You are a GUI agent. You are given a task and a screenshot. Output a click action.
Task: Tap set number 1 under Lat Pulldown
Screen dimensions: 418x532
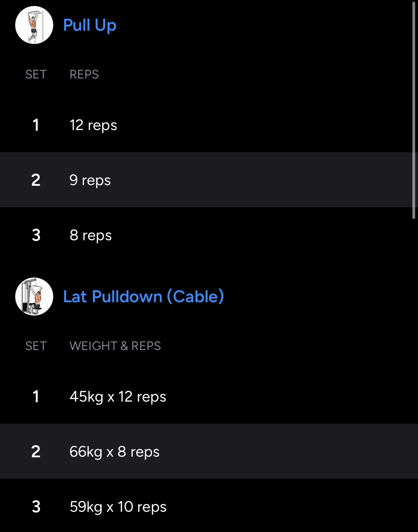pyautogui.click(x=36, y=397)
